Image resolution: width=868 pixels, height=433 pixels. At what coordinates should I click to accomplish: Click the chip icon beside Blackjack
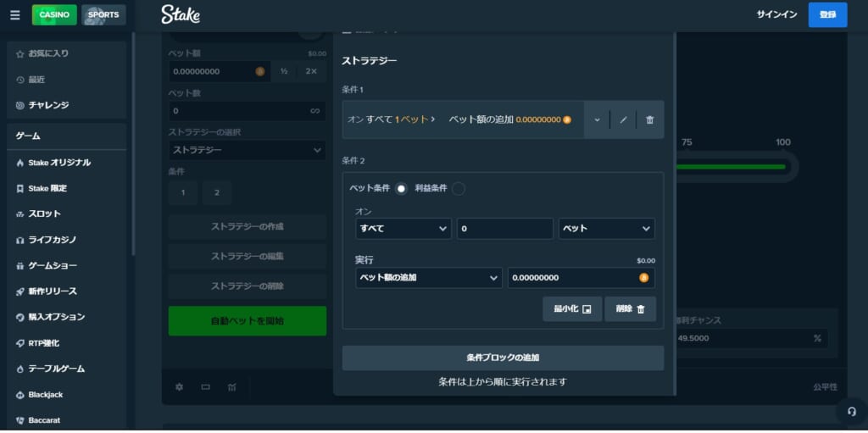coord(20,395)
